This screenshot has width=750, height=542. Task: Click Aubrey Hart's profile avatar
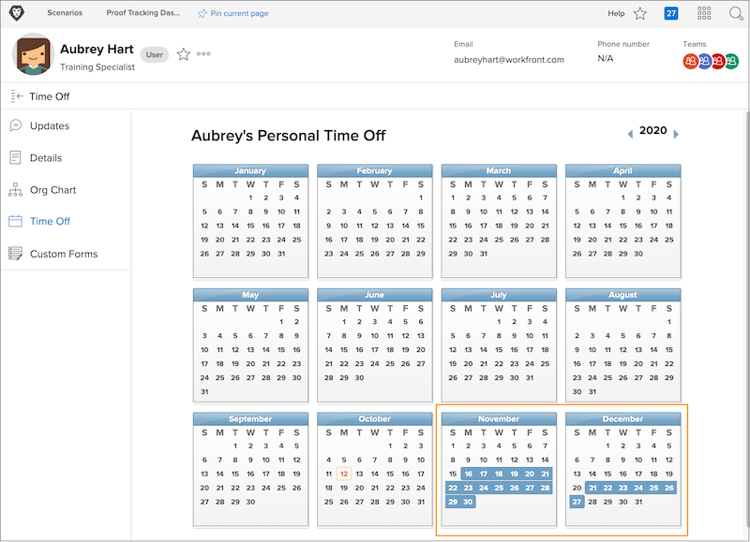[x=33, y=55]
